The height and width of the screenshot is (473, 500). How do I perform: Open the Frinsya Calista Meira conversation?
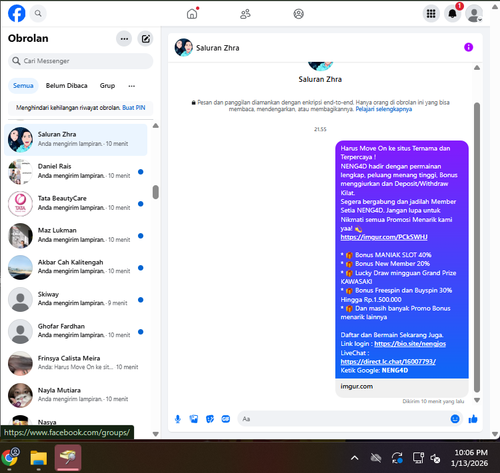click(x=76, y=364)
